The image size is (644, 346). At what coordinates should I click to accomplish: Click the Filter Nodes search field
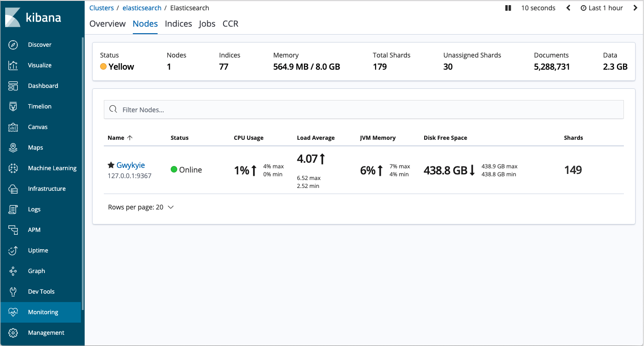[364, 109]
